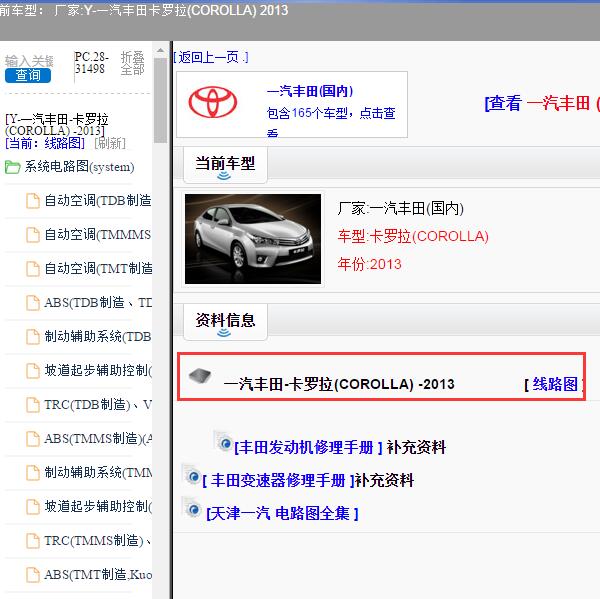
Task: Click the blue 查询 search button
Action: [x=28, y=75]
